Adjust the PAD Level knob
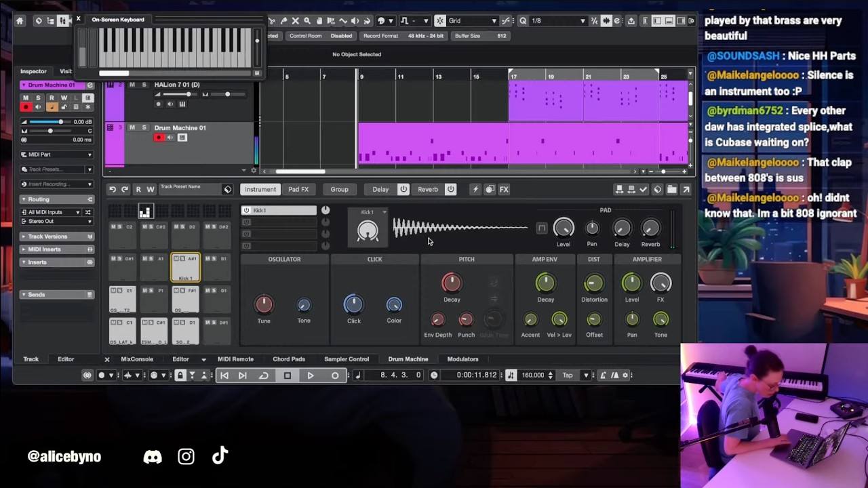The height and width of the screenshot is (488, 868). [x=564, y=228]
